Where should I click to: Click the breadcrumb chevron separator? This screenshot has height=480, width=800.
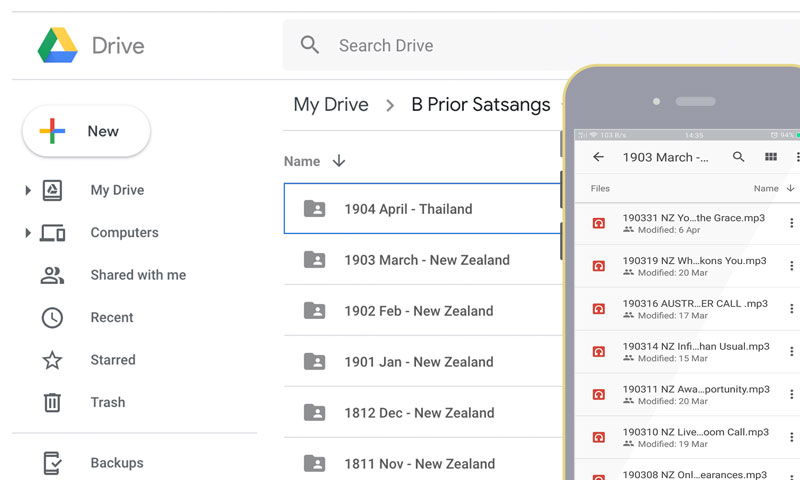pyautogui.click(x=390, y=106)
